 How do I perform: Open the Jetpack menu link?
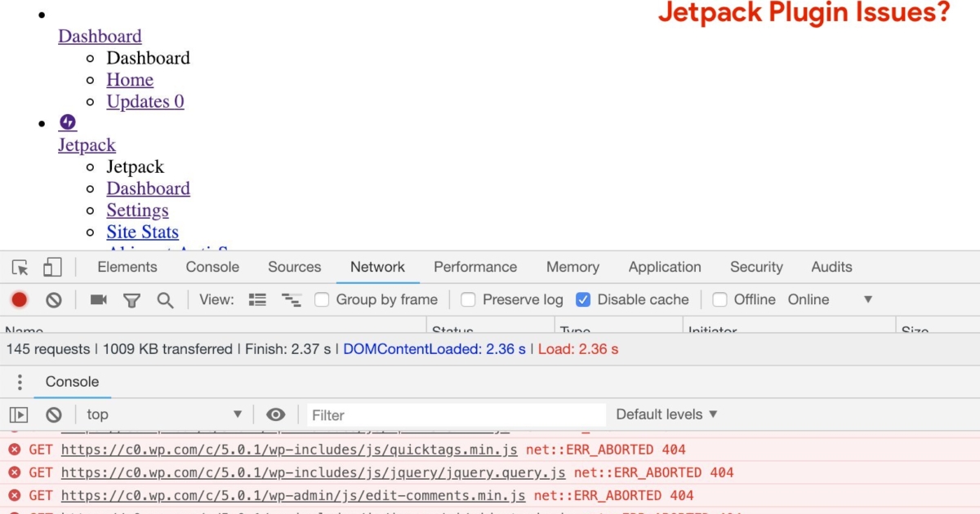pyautogui.click(x=87, y=145)
